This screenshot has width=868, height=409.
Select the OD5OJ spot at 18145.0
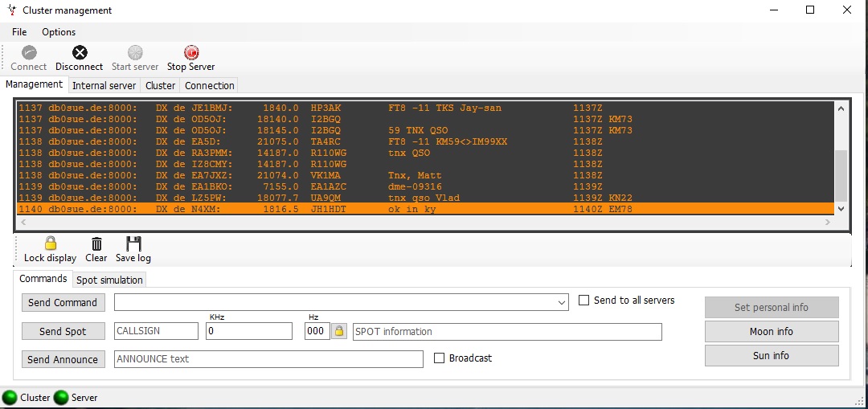click(x=425, y=130)
